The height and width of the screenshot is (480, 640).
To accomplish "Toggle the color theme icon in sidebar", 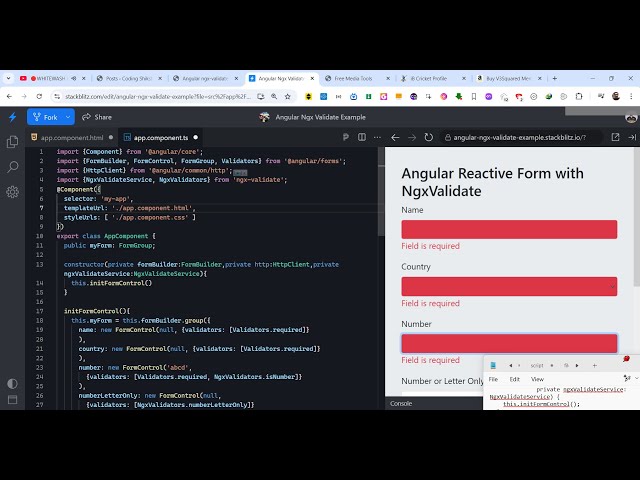I will click(12, 383).
